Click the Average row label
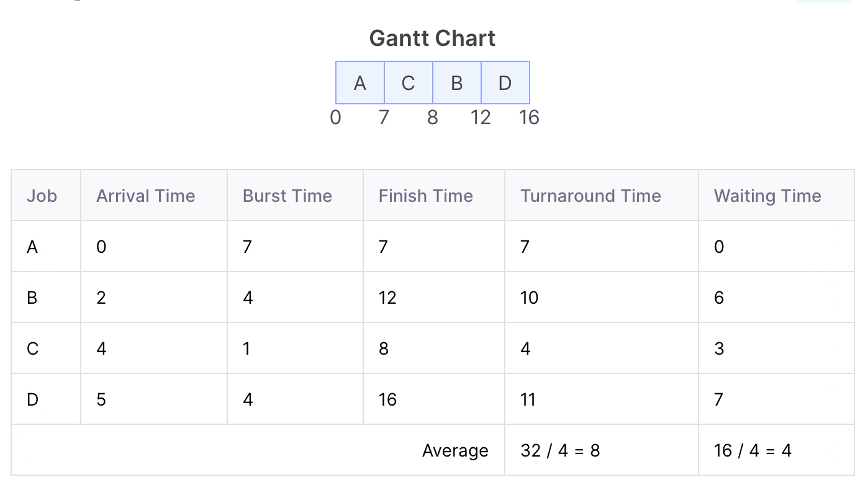Screen dimensions: 868x487 click(455, 450)
